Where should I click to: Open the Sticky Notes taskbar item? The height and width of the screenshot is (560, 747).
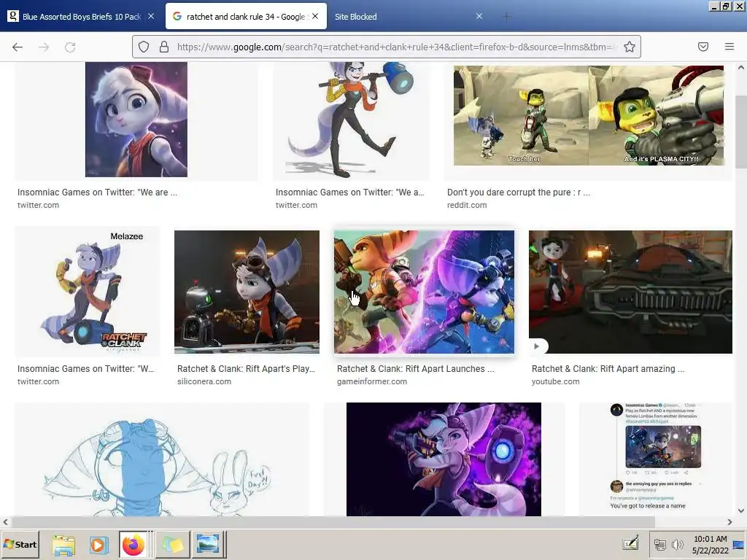tap(172, 544)
